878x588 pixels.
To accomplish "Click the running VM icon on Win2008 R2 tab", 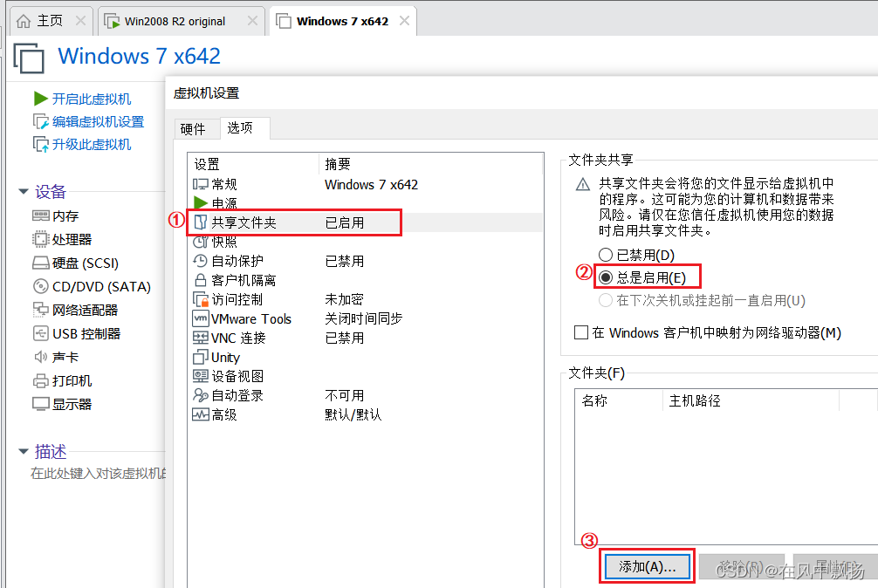I will coord(112,21).
